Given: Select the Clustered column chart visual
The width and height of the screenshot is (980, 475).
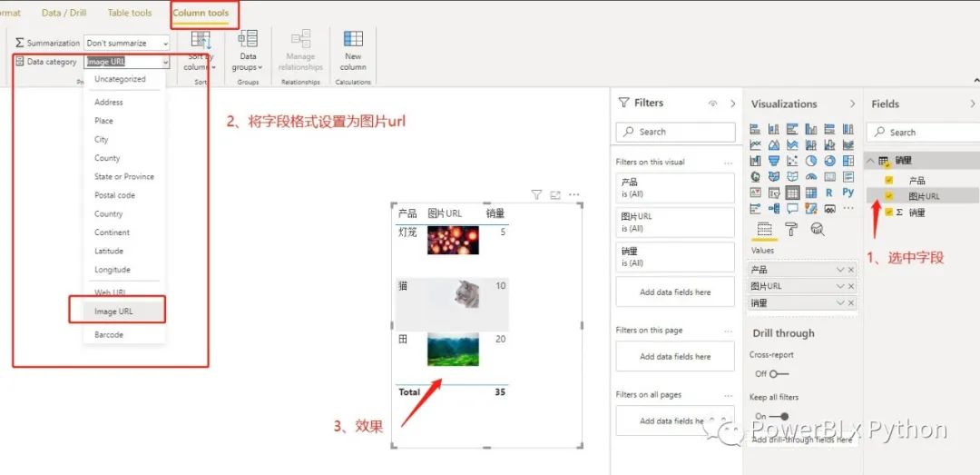Looking at the screenshot, I should pyautogui.click(x=811, y=129).
